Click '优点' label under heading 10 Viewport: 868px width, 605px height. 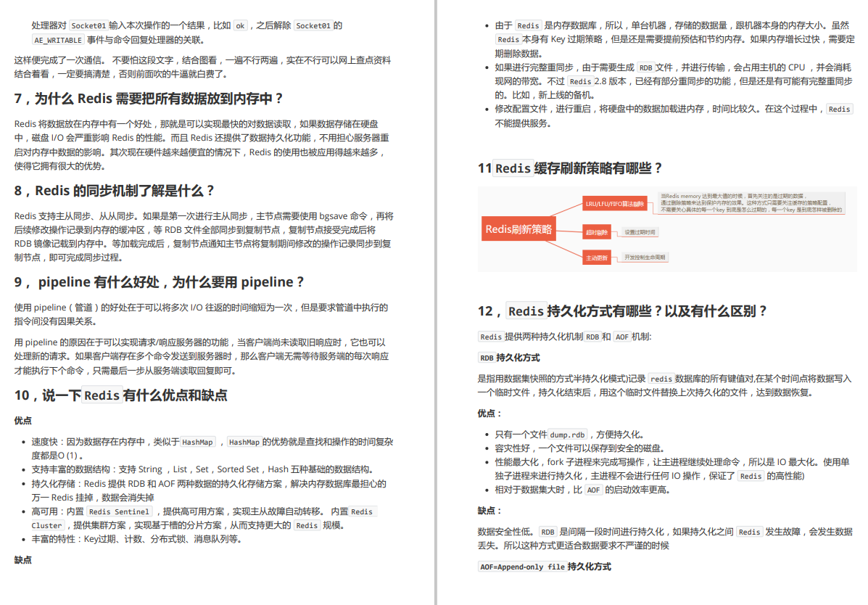[x=22, y=421]
